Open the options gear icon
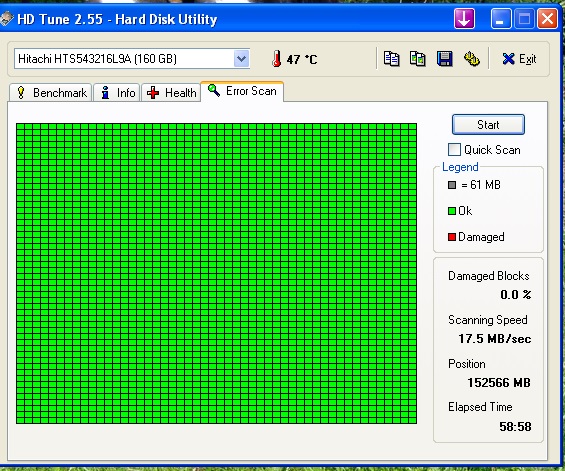This screenshot has width=565, height=471. pos(471,59)
